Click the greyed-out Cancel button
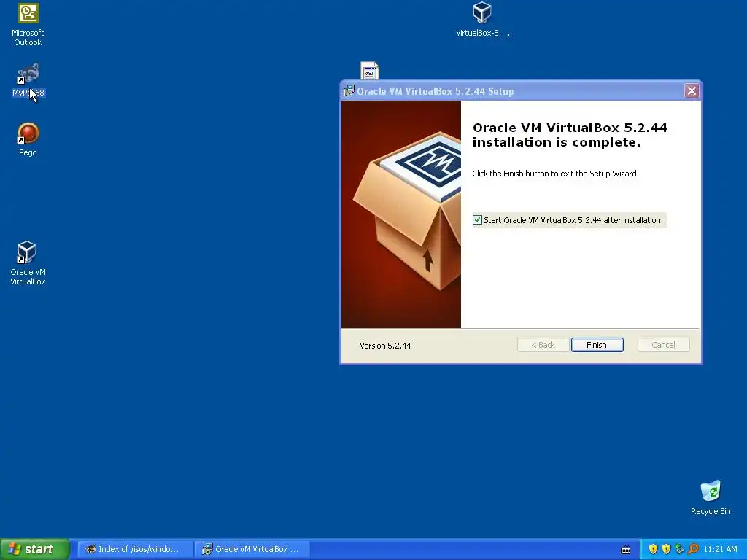The width and height of the screenshot is (747, 560). pyautogui.click(x=663, y=345)
